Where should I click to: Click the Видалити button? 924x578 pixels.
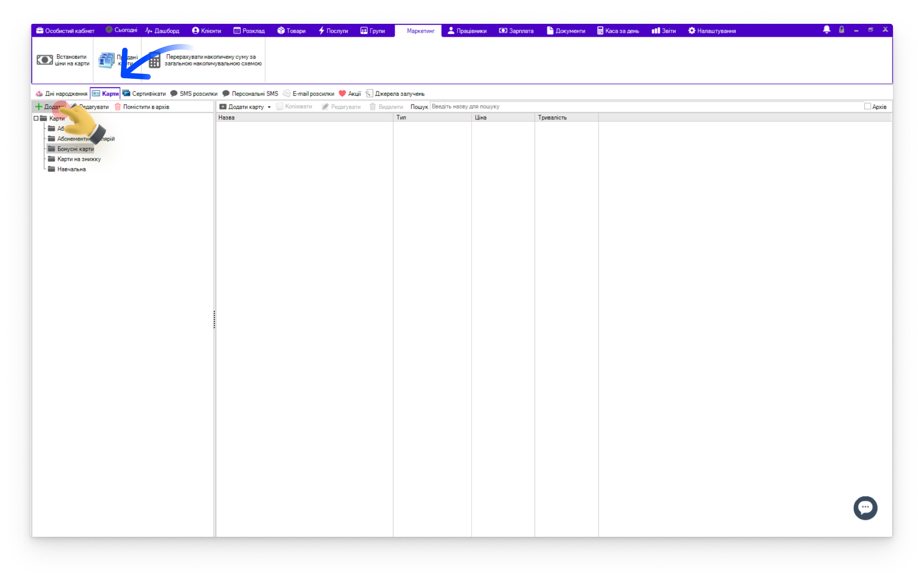pos(387,107)
